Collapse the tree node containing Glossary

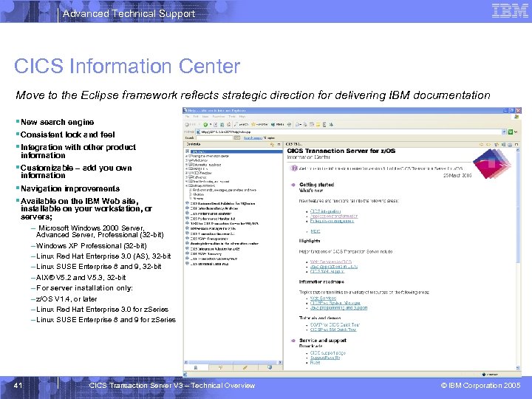coord(187,185)
